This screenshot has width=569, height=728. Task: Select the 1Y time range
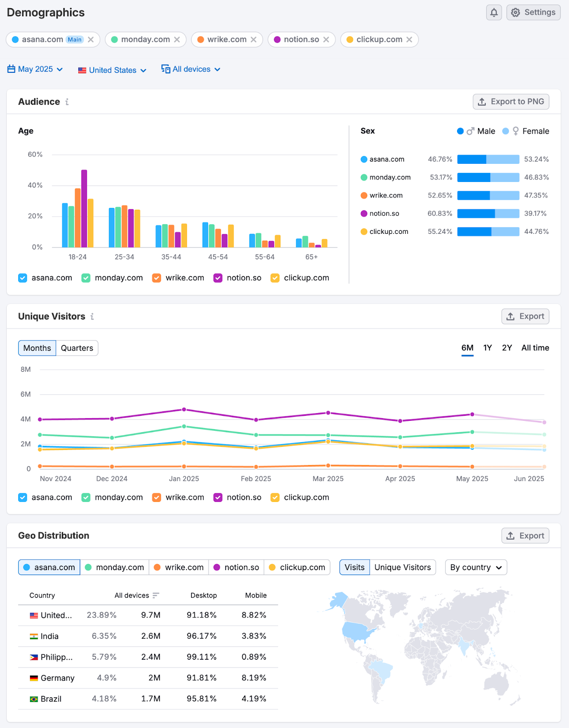tap(488, 348)
